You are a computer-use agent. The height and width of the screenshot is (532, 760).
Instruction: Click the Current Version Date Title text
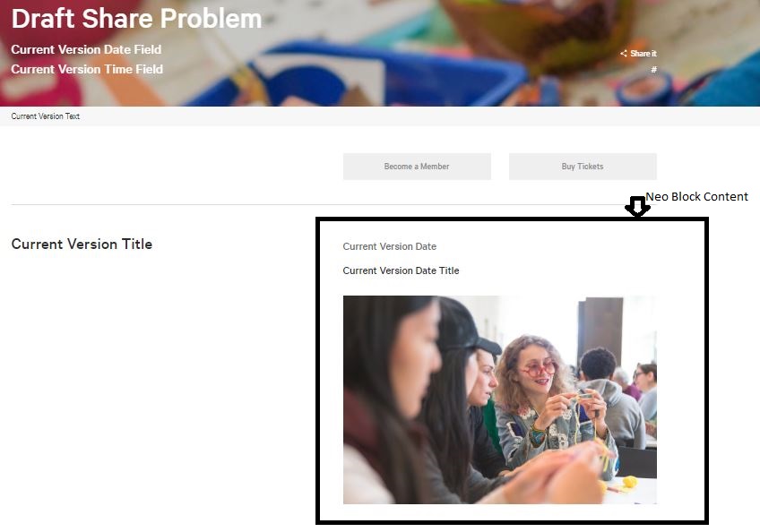401,270
